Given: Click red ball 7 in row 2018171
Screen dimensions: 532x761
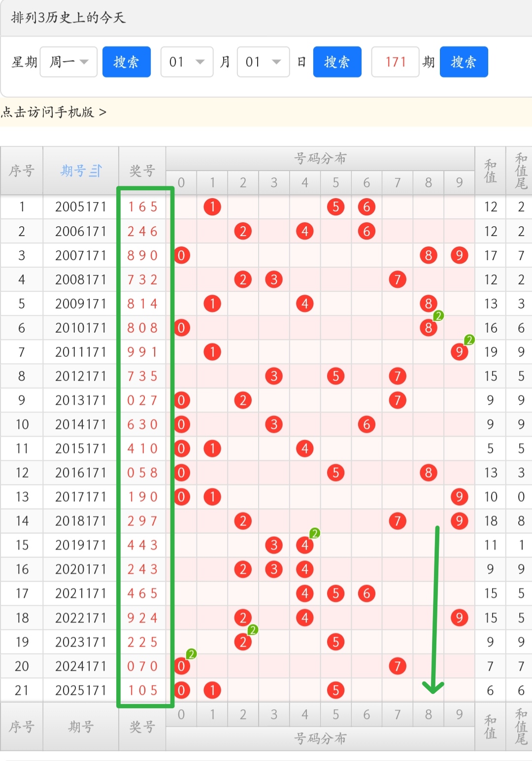Looking at the screenshot, I should [x=398, y=521].
